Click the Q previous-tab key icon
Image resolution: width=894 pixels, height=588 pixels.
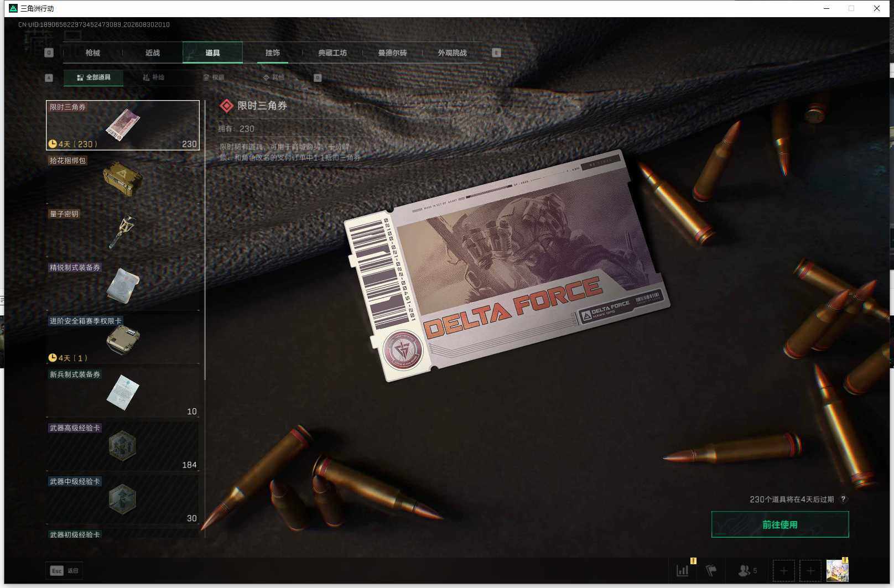(49, 53)
